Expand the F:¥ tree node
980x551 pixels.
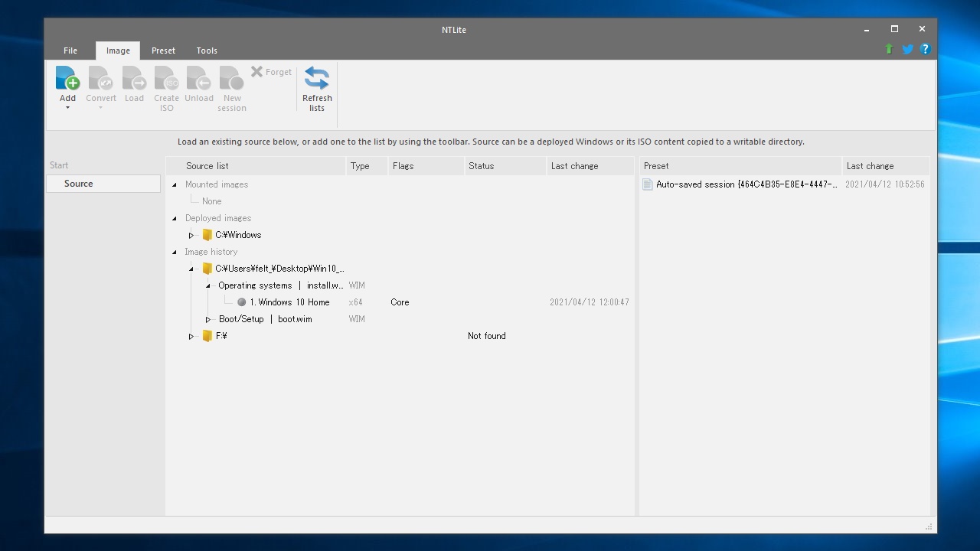click(191, 336)
